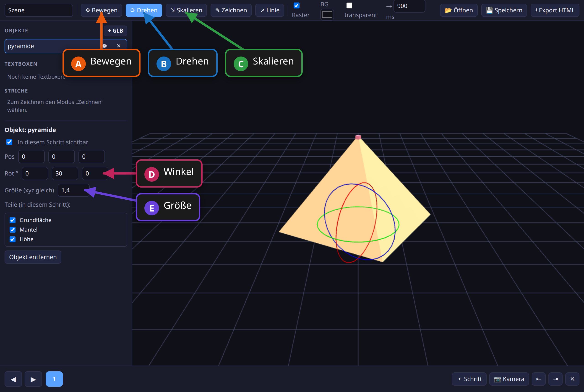The image size is (584, 392).
Task: Open a scene file with Öffnen
Action: [459, 10]
